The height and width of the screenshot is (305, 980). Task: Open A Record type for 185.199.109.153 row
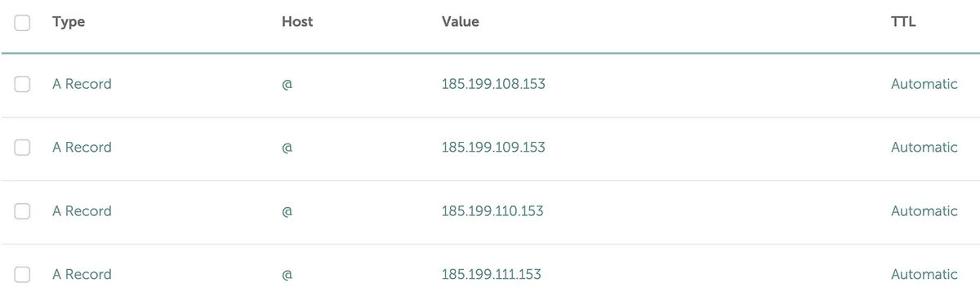82,148
